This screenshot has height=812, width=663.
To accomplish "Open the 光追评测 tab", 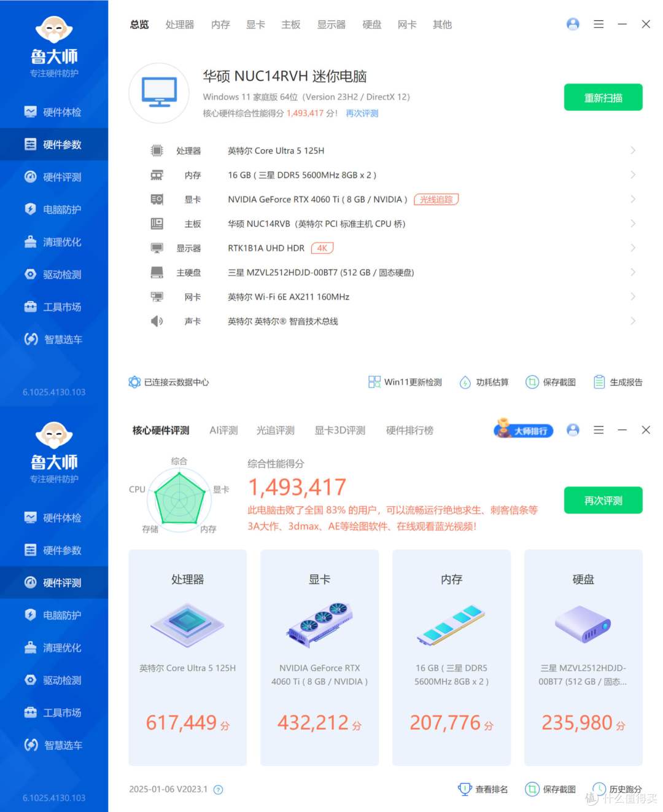I will click(x=276, y=431).
